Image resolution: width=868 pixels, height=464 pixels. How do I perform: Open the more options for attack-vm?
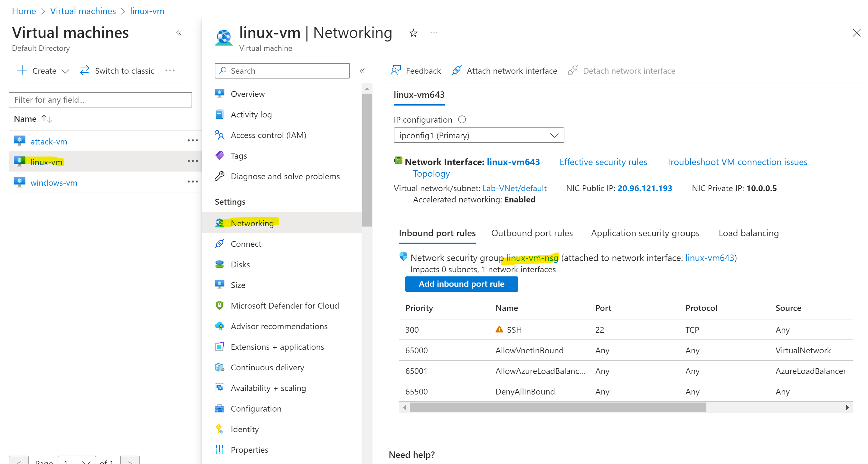pos(193,140)
